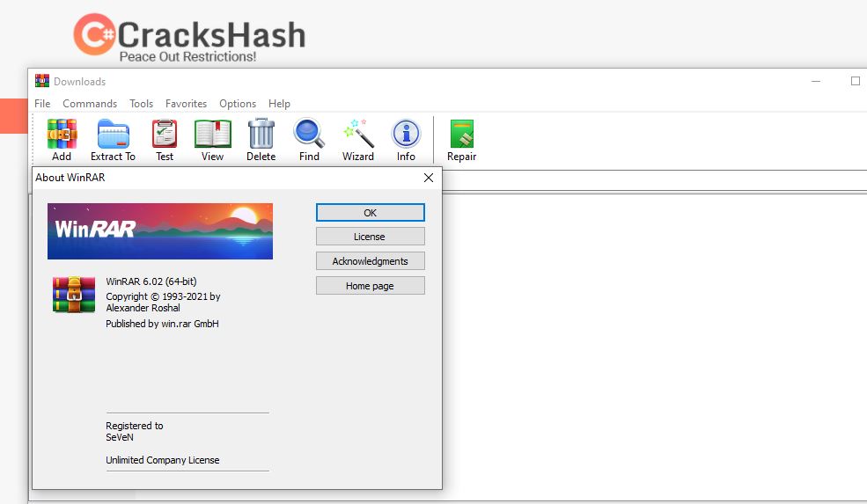
Task: Click the Repair archive icon
Action: pyautogui.click(x=462, y=135)
